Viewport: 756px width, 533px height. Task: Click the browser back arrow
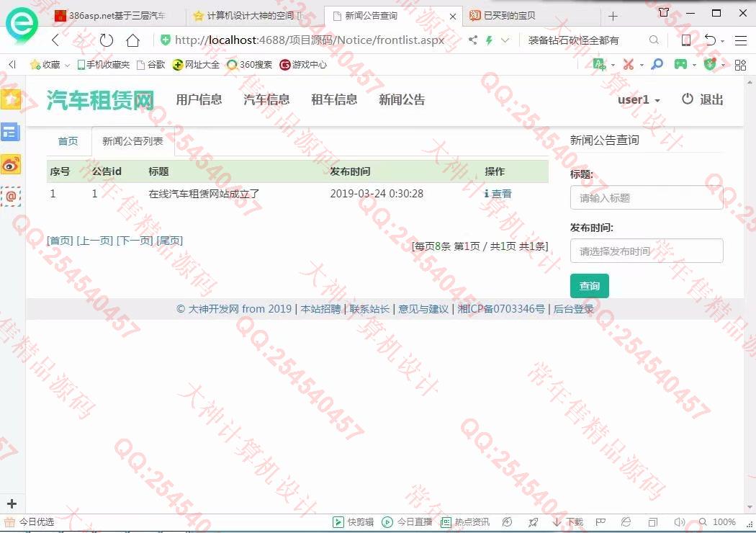(x=55, y=40)
